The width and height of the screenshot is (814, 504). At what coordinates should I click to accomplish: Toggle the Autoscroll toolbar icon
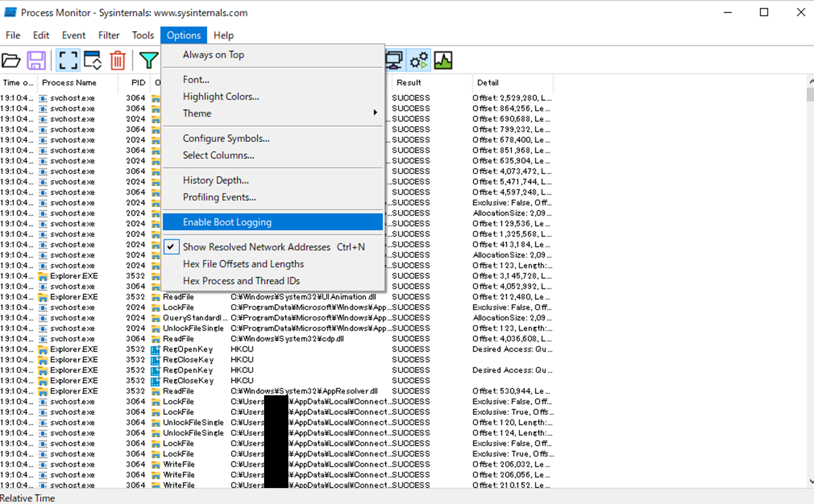(x=93, y=61)
